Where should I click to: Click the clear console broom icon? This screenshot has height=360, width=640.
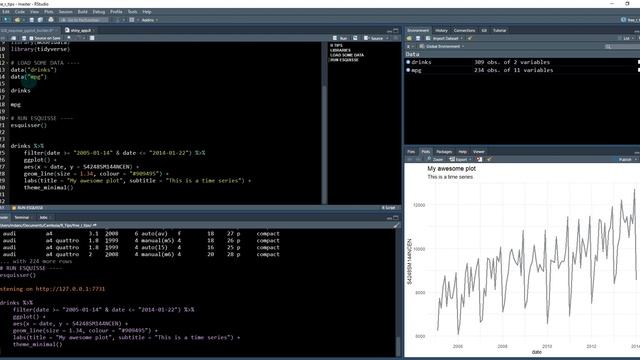(x=396, y=225)
